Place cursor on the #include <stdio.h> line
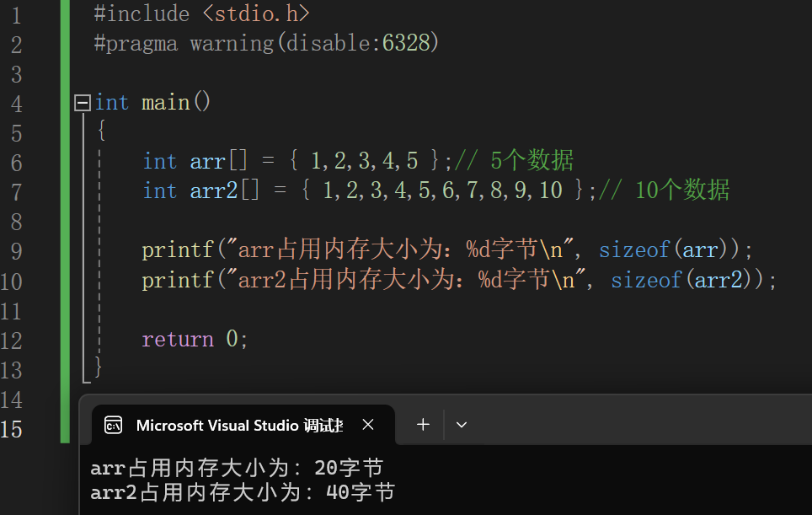Image resolution: width=812 pixels, height=515 pixels. click(202, 13)
